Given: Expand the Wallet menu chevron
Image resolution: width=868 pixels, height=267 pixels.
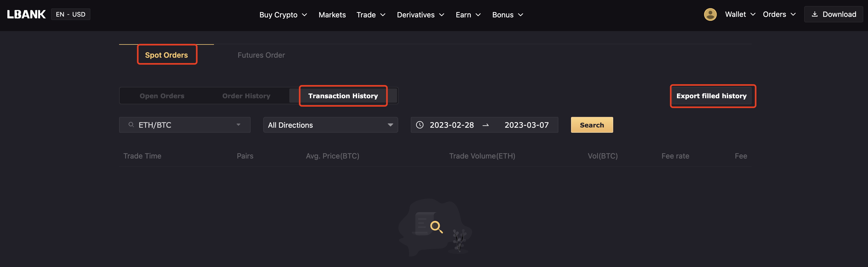Looking at the screenshot, I should click(753, 14).
